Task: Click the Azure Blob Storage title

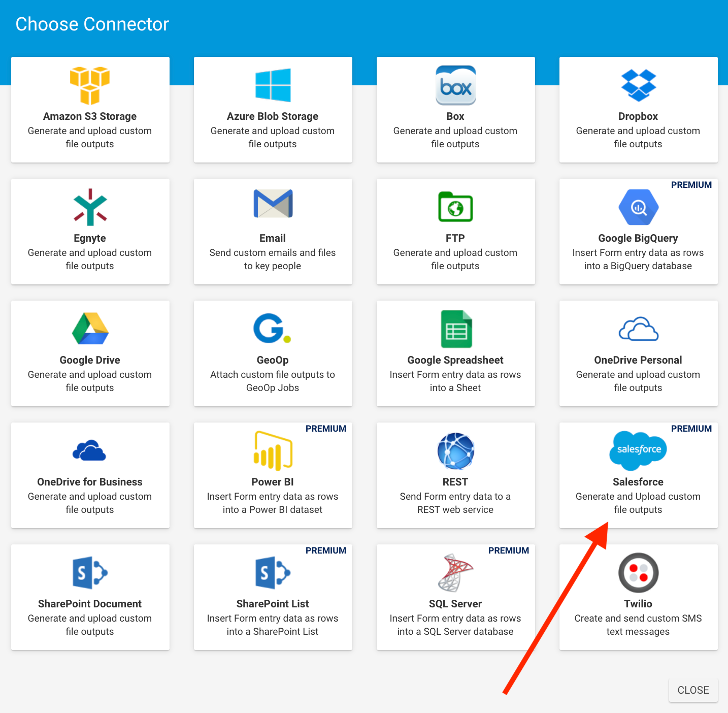Action: click(x=273, y=116)
